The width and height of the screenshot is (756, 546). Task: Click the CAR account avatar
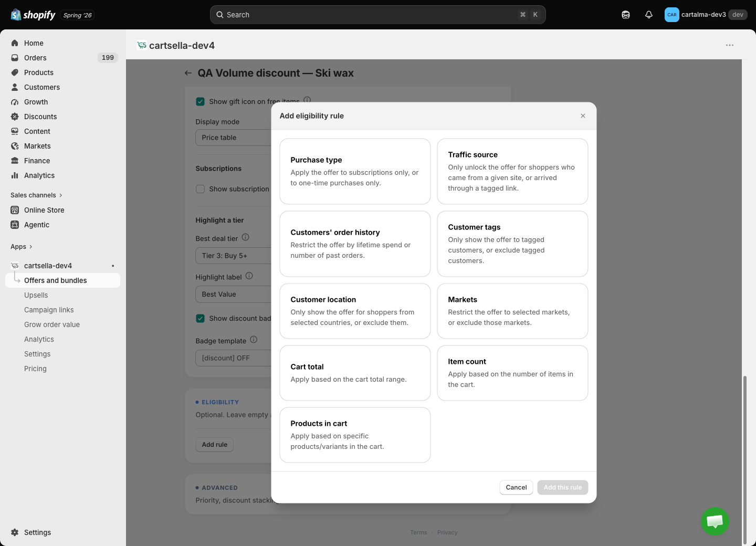[671, 15]
